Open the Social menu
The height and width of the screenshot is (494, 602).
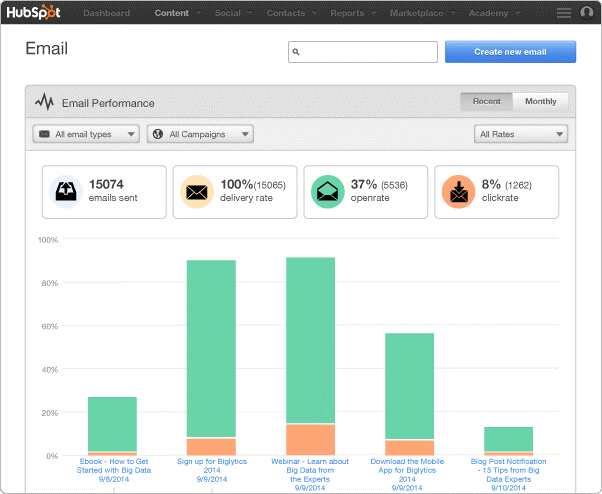228,13
